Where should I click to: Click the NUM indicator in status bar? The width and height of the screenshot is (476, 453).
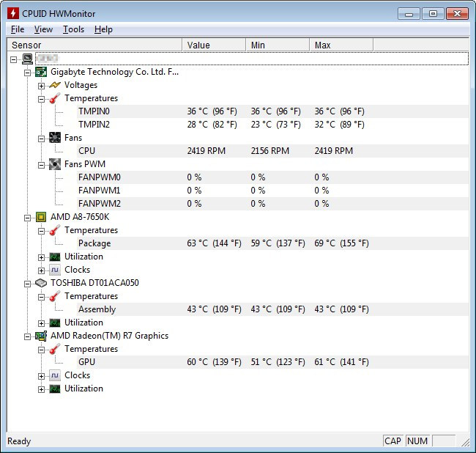[417, 441]
